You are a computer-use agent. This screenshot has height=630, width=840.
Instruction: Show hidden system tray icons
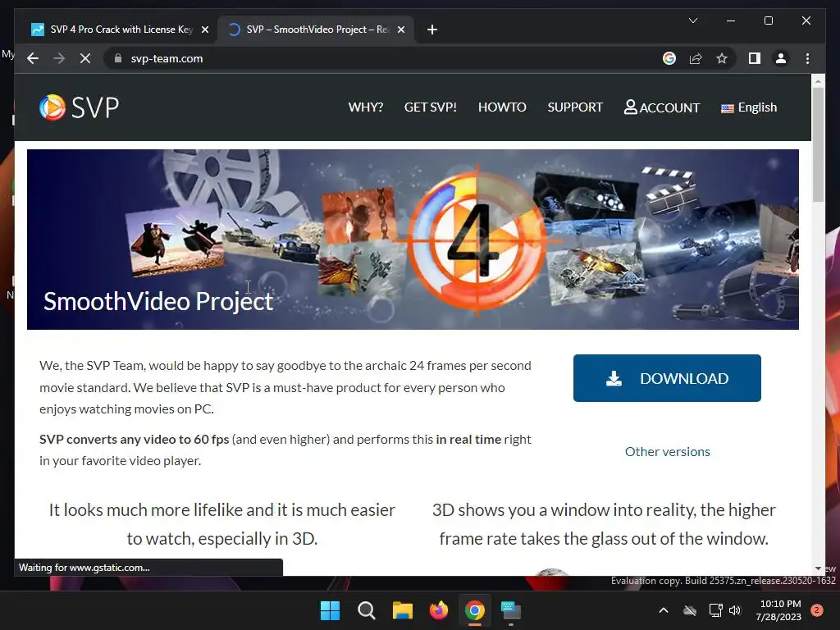[663, 610]
